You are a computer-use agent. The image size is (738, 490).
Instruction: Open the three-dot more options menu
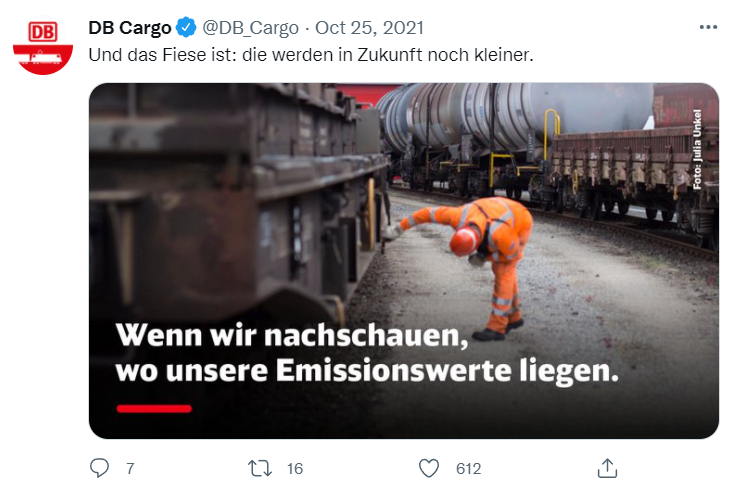click(x=708, y=27)
